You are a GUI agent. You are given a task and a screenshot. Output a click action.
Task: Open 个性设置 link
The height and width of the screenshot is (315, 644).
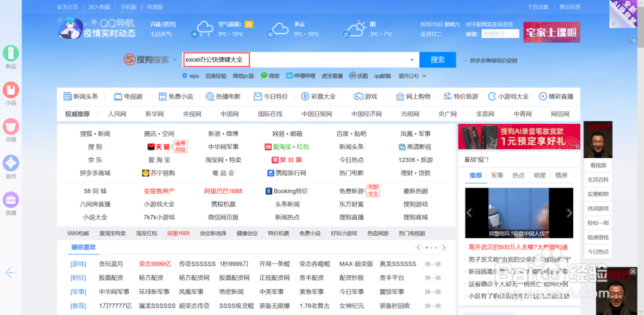538,7
